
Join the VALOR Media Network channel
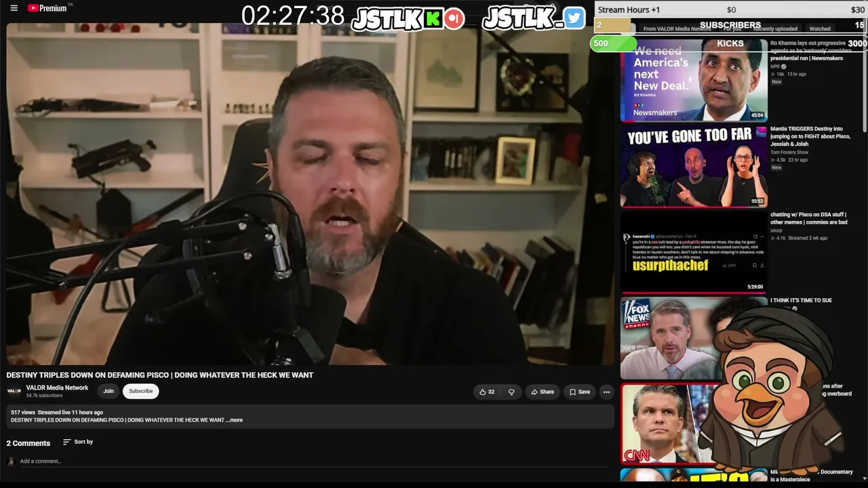tap(108, 391)
